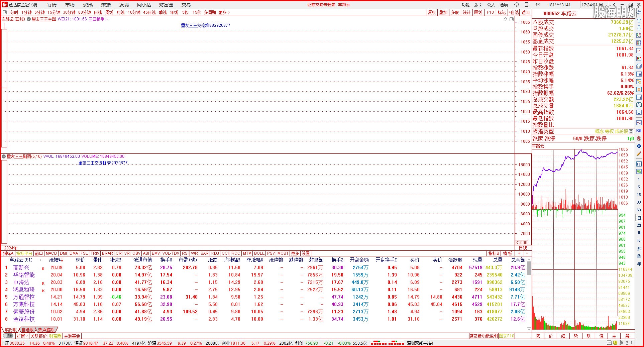
Task: Click the down arrow icon in right sidebar
Action: pos(639,28)
